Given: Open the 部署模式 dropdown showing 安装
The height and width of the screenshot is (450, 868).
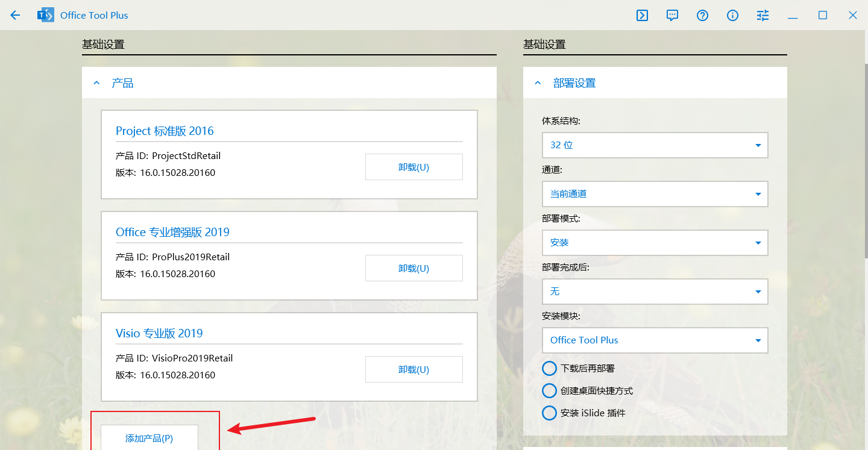Looking at the screenshot, I should pos(655,243).
